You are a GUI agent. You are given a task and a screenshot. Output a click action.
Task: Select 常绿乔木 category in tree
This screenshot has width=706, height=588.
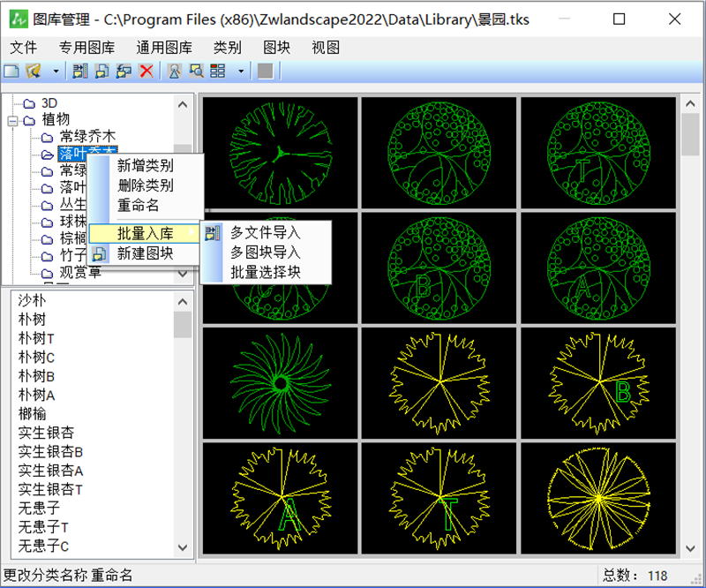click(x=87, y=136)
